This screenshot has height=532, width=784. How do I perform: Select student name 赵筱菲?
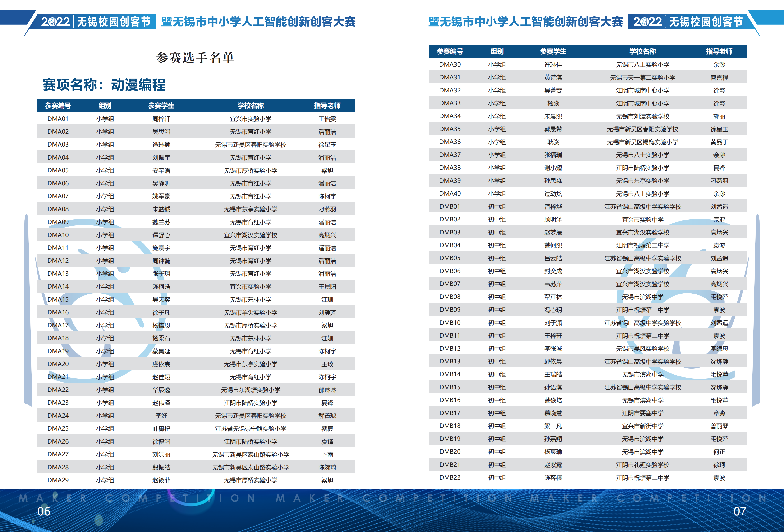161,480
